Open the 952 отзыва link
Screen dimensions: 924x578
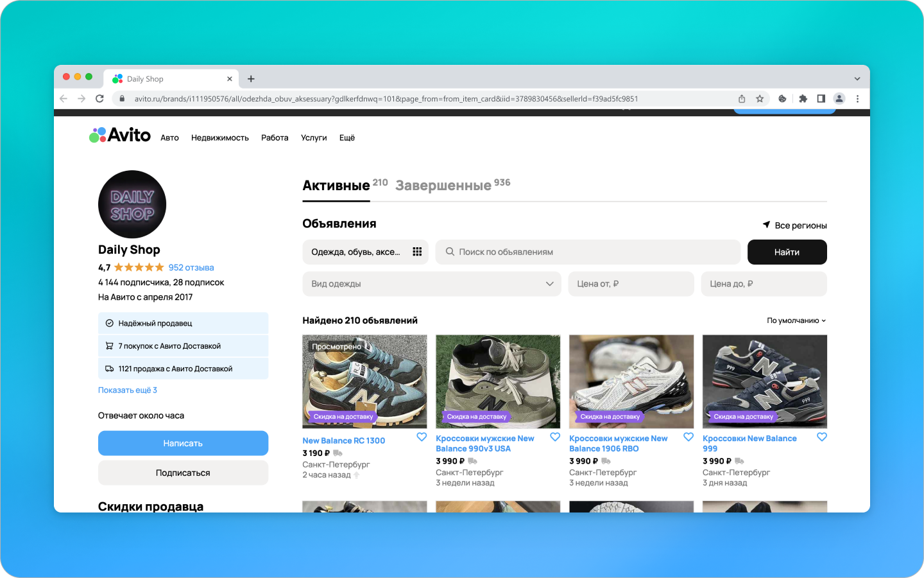[x=191, y=267]
